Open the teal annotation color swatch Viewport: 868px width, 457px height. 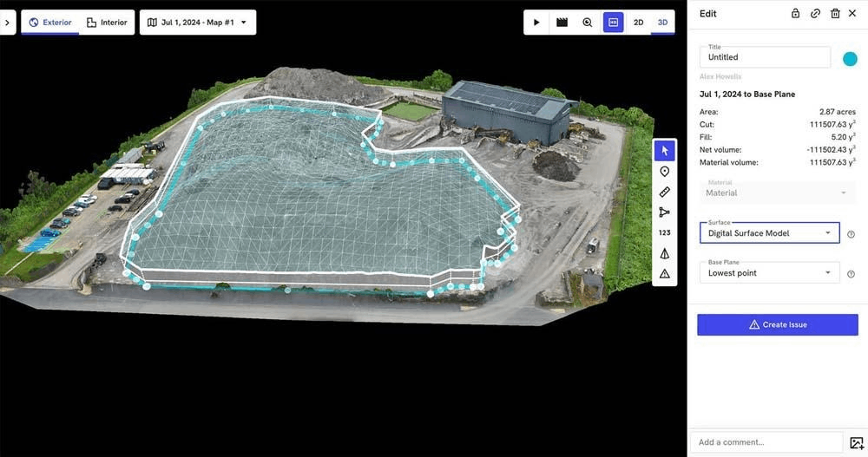(850, 58)
